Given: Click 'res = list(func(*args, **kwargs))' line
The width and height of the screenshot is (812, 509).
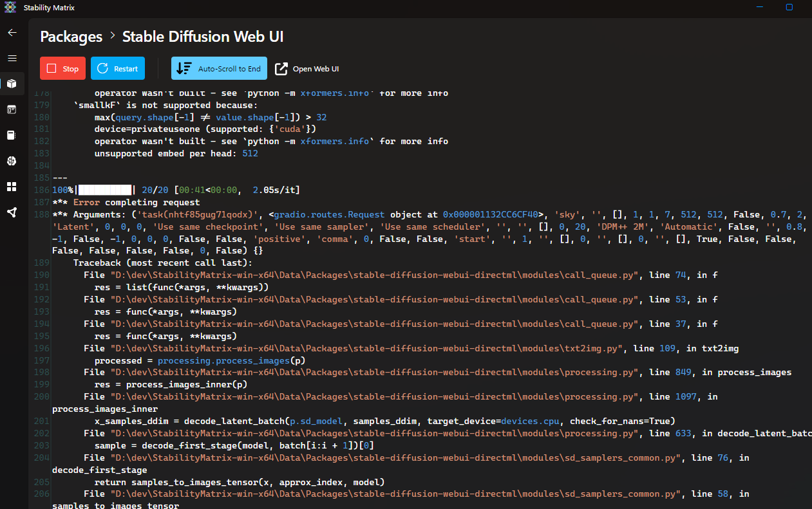Looking at the screenshot, I should (x=182, y=288).
